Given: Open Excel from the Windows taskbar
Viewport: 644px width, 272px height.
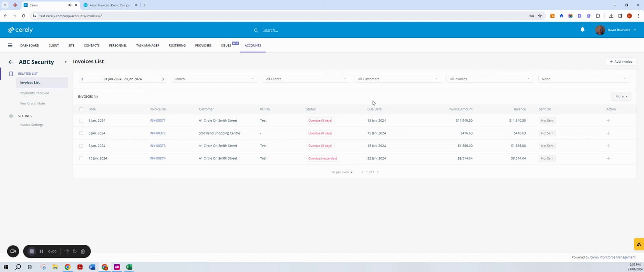Looking at the screenshot, I should tap(129, 267).
